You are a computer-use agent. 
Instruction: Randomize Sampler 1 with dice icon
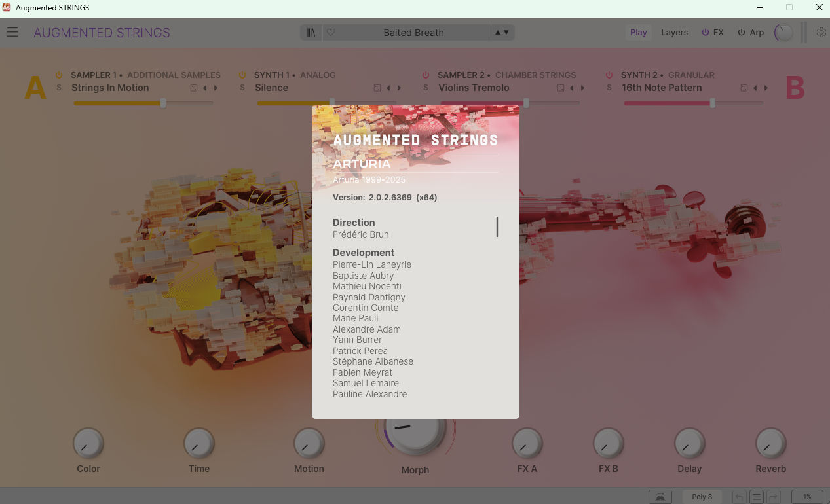click(194, 88)
